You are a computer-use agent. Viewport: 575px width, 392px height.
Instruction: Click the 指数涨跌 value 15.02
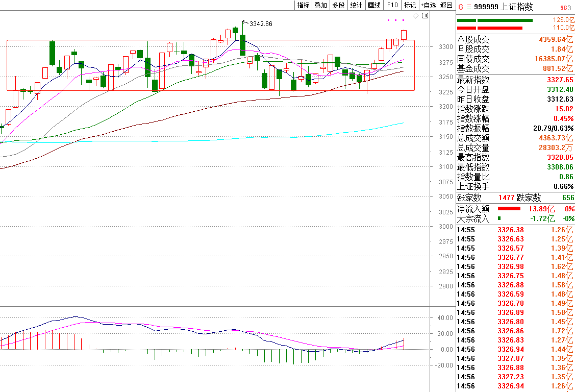(x=564, y=109)
